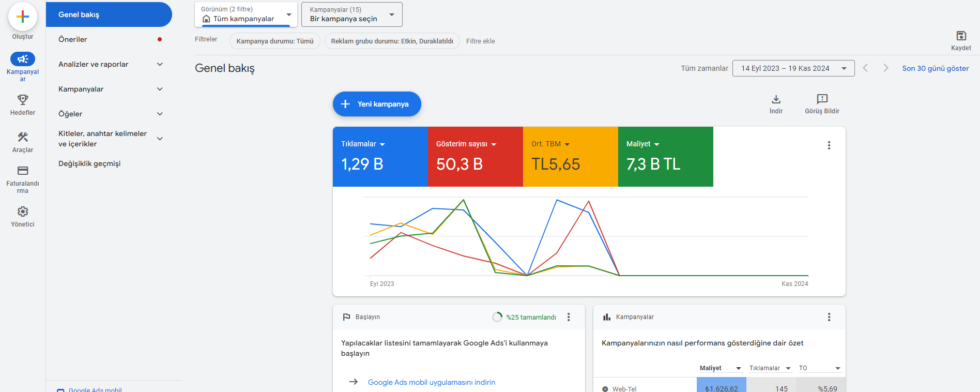Screen dimensions: 980x392
Task: Change the Ort. TBM metric dropdown
Action: (550, 144)
